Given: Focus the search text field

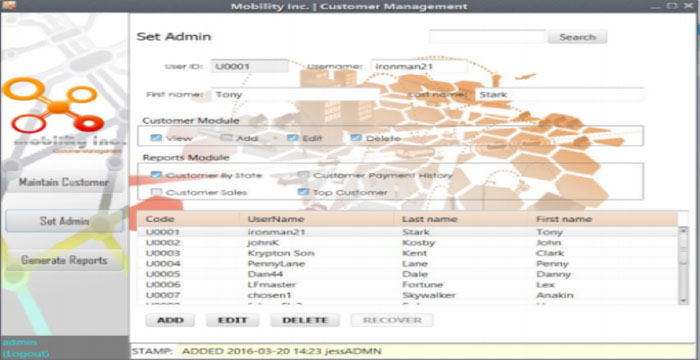Looking at the screenshot, I should pyautogui.click(x=488, y=37).
